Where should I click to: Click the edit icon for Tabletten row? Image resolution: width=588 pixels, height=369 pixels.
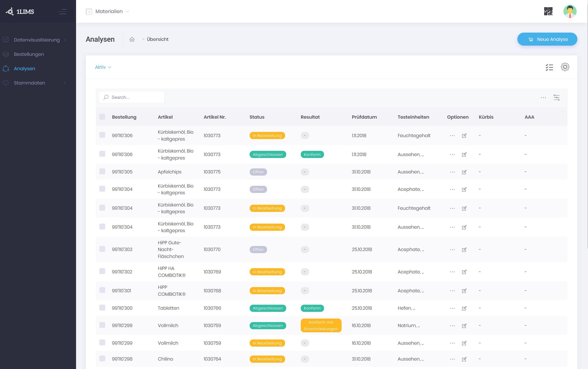tap(464, 308)
